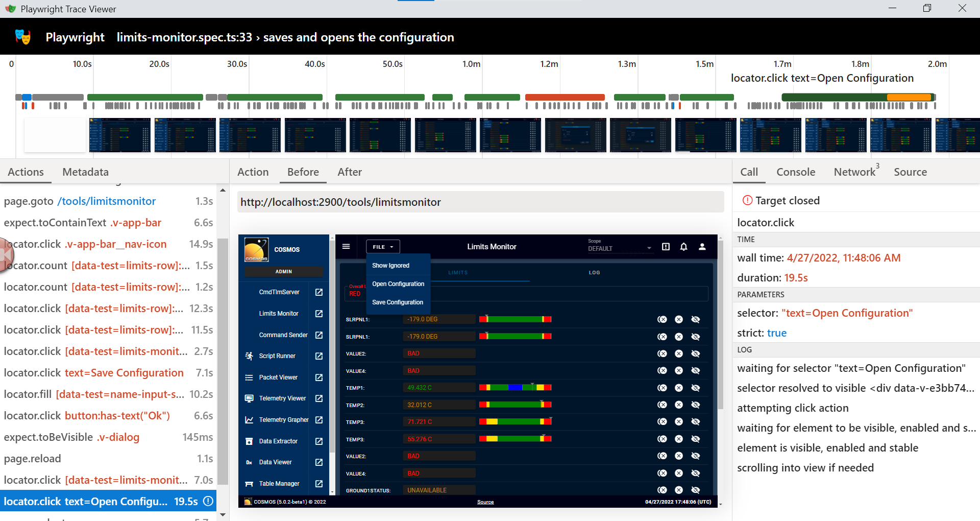Viewport: 980px width, 521px height.
Task: Hide second SLRPNL1 row via eye icon
Action: point(696,337)
